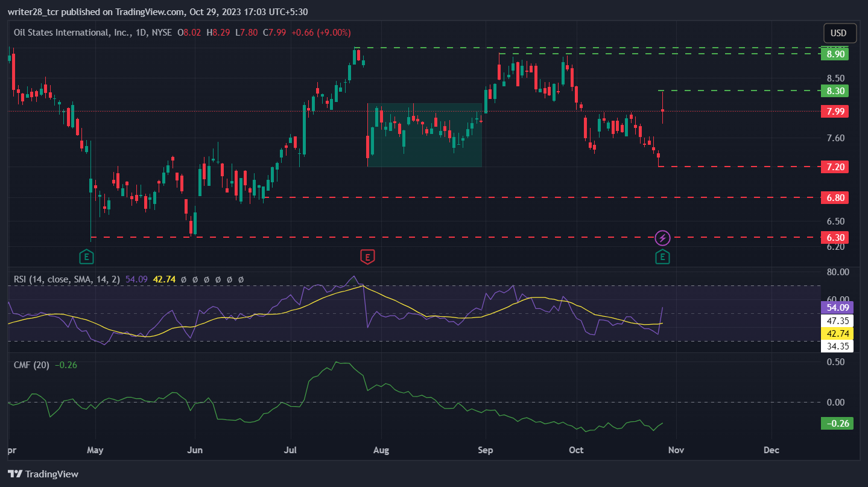Click the Dec label on time axis

pyautogui.click(x=771, y=450)
